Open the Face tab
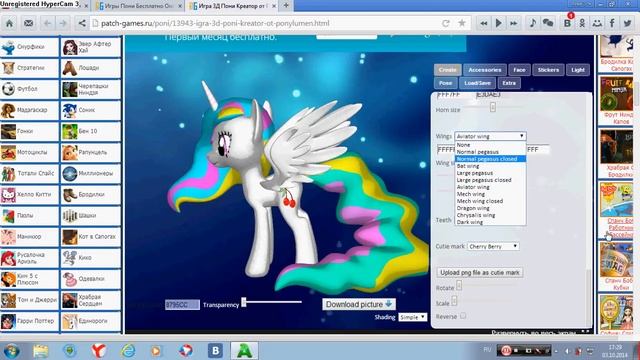Image resolution: width=640 pixels, height=360 pixels. pyautogui.click(x=519, y=70)
